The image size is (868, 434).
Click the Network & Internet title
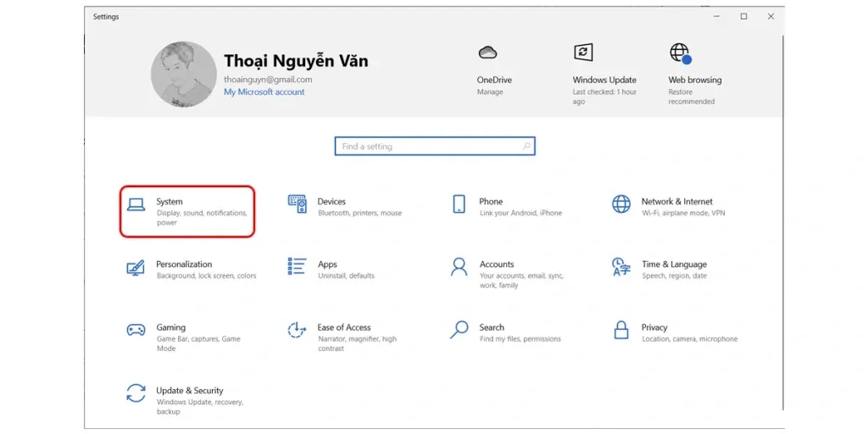[677, 202]
